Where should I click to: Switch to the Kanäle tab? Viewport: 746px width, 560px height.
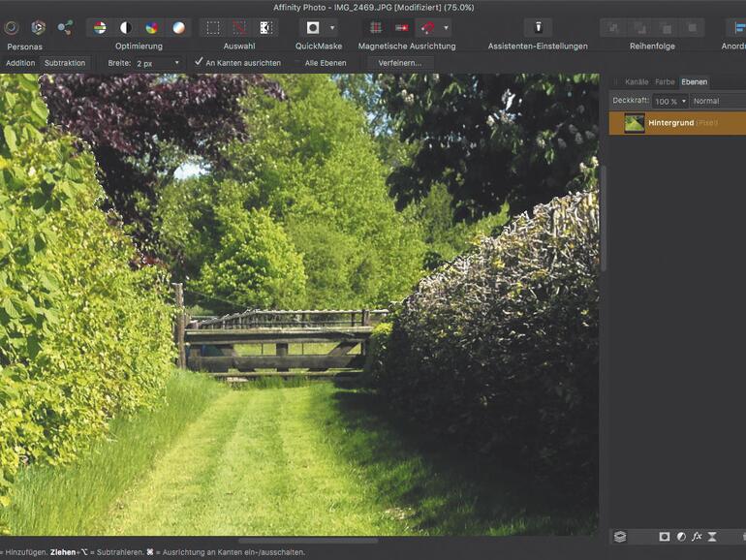click(x=637, y=82)
